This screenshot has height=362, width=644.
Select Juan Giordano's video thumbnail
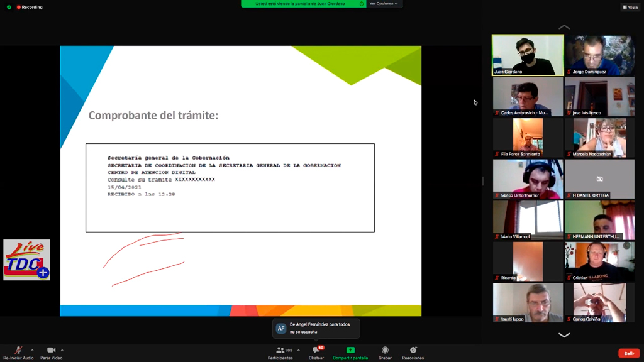[x=528, y=55]
